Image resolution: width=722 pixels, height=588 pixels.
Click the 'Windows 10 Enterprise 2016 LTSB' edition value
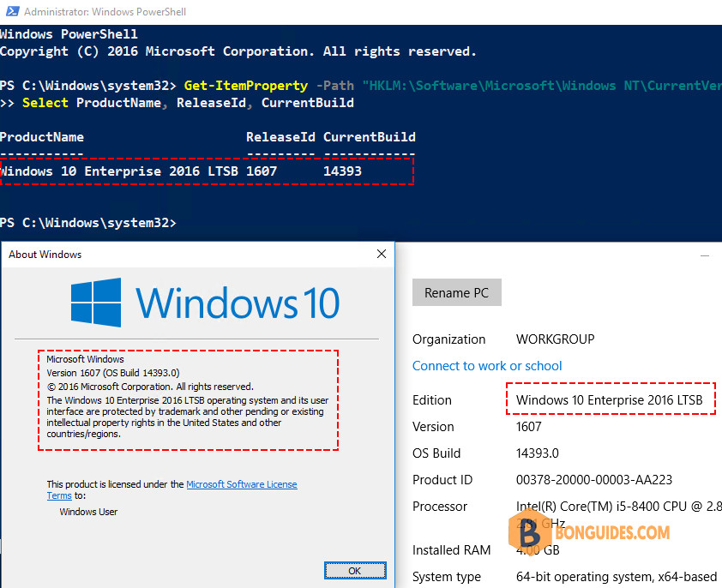pyautogui.click(x=609, y=399)
